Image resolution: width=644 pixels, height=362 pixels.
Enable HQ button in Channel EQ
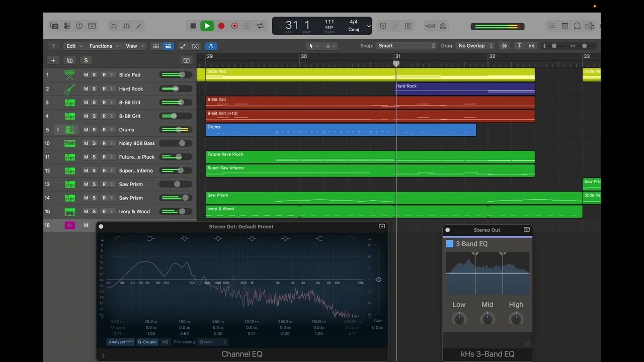pos(165,342)
